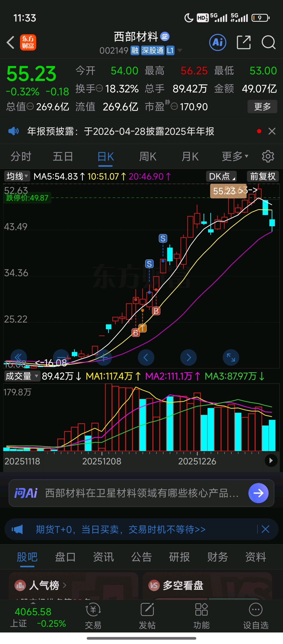
Task: Close the 年报预披露 notice
Action: tap(272, 131)
